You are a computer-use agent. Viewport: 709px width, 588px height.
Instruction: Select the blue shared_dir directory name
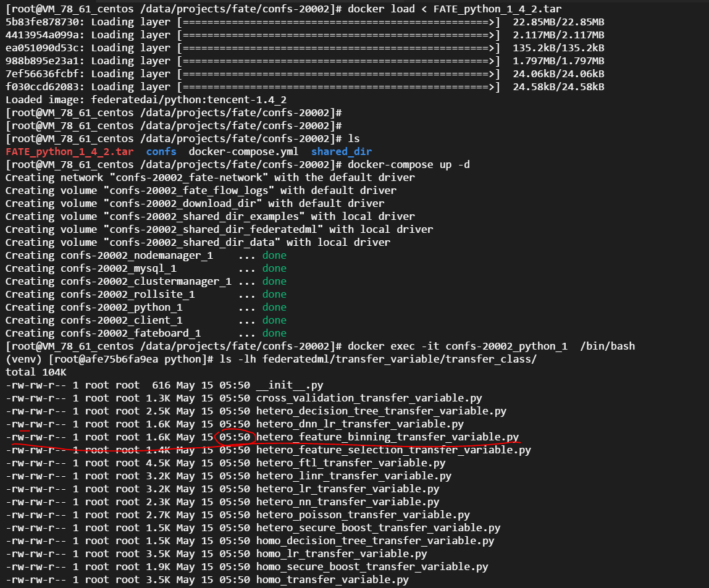pyautogui.click(x=342, y=151)
